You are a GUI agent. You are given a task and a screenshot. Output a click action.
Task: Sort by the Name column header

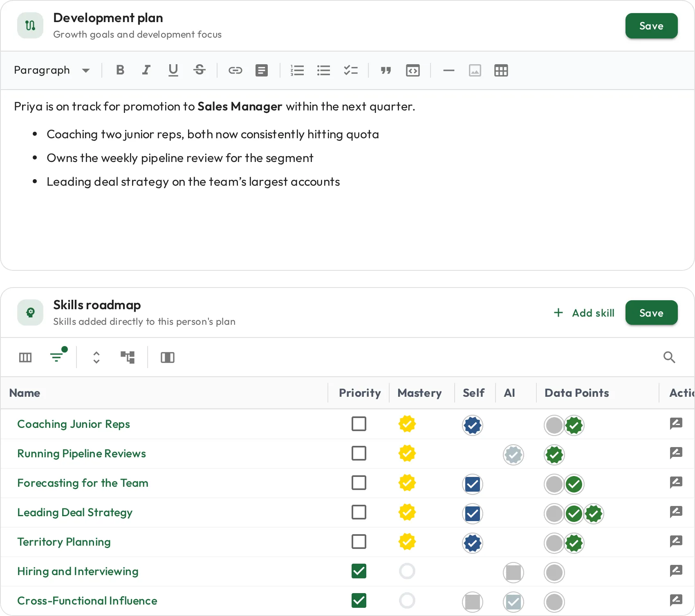pos(25,393)
